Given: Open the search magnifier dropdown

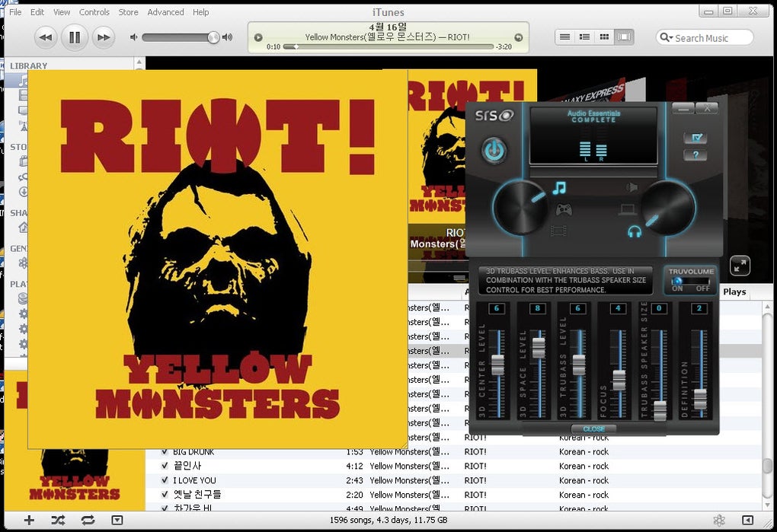Looking at the screenshot, I should click(667, 37).
